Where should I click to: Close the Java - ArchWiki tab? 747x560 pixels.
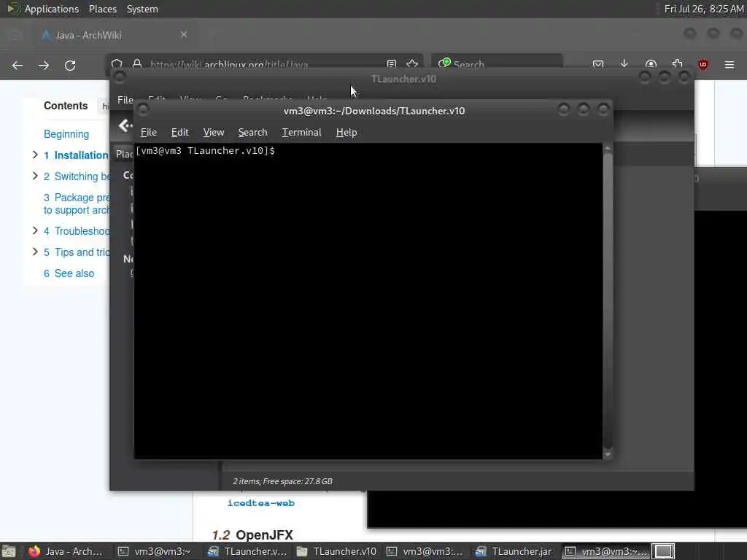[183, 35]
